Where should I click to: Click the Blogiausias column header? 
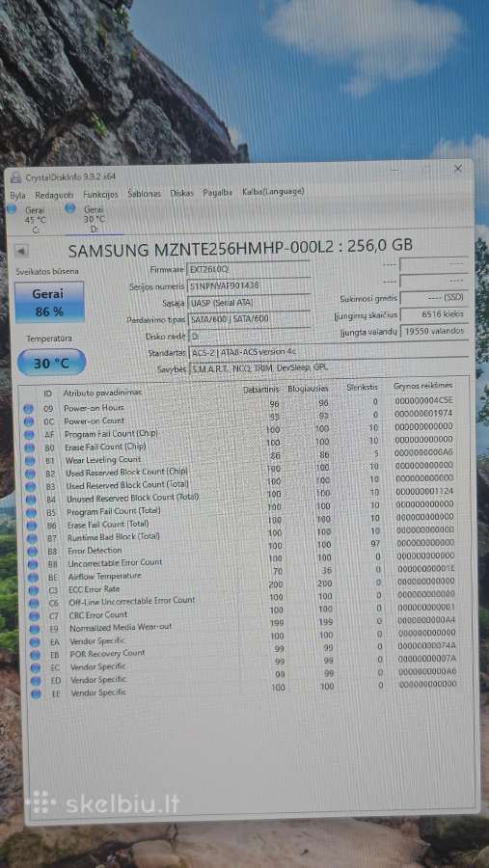[308, 389]
